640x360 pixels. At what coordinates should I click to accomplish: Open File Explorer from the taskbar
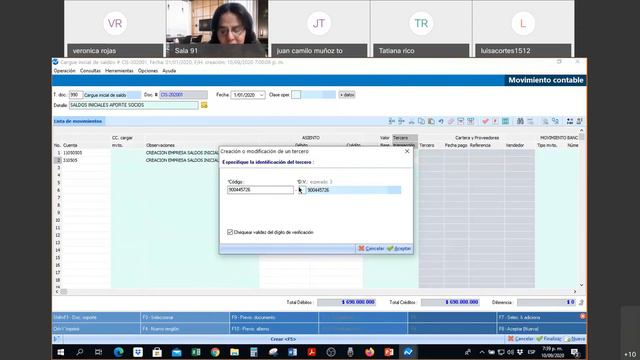[x=234, y=352]
